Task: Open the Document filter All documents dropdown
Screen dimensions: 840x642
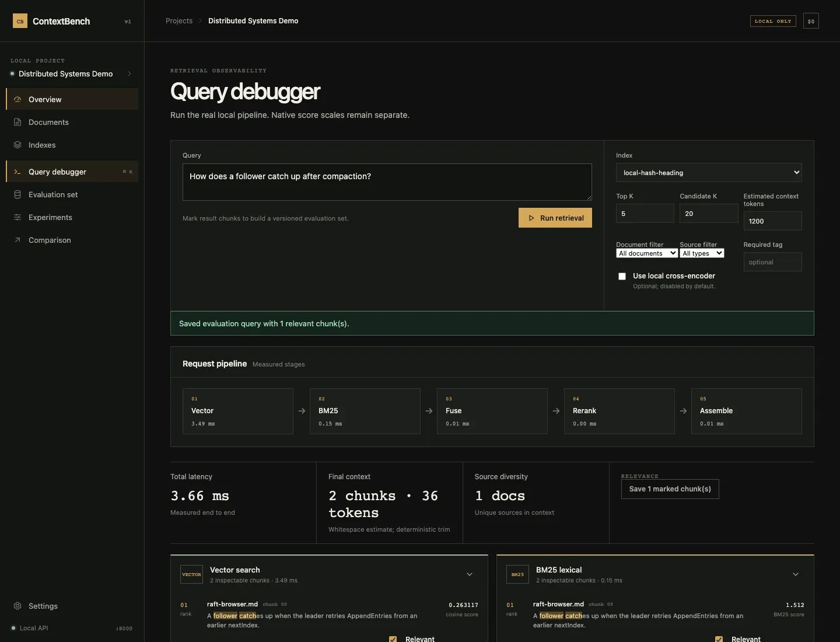Action: tap(647, 253)
